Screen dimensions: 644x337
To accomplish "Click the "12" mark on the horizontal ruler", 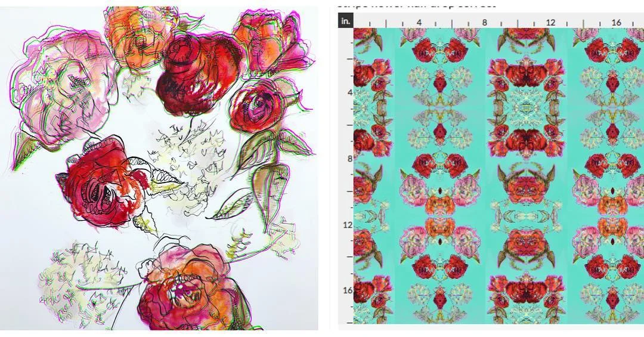I will pyautogui.click(x=550, y=23).
